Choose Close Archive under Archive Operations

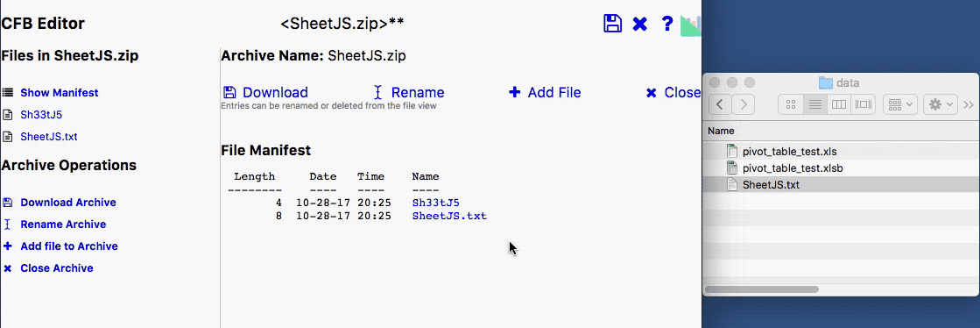(57, 267)
